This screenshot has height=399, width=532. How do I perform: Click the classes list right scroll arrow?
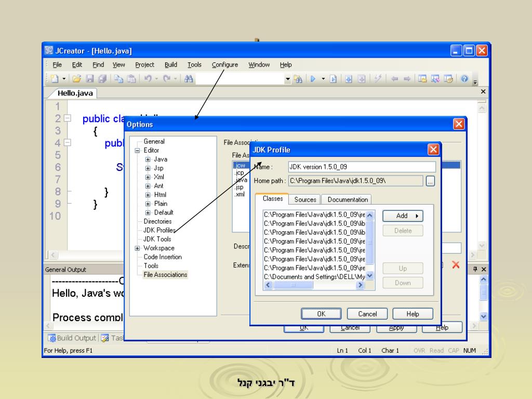pos(360,285)
